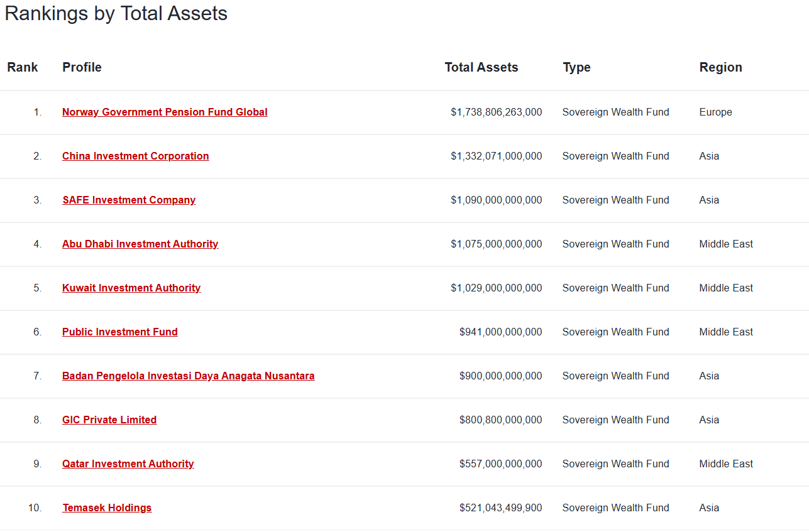
Task: Click Asia in GIC Private Limited row
Action: pyautogui.click(x=709, y=420)
